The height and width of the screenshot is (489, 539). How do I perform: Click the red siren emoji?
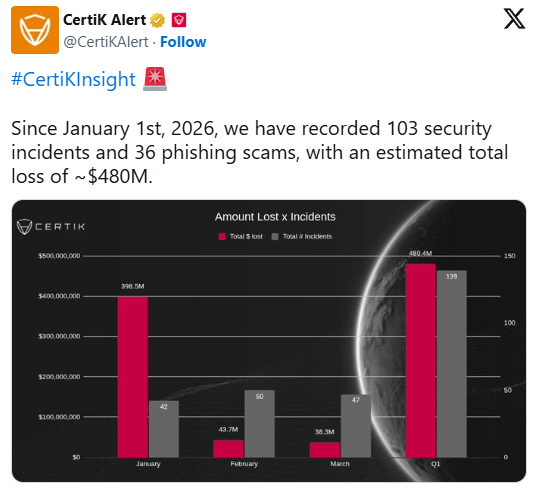click(155, 79)
